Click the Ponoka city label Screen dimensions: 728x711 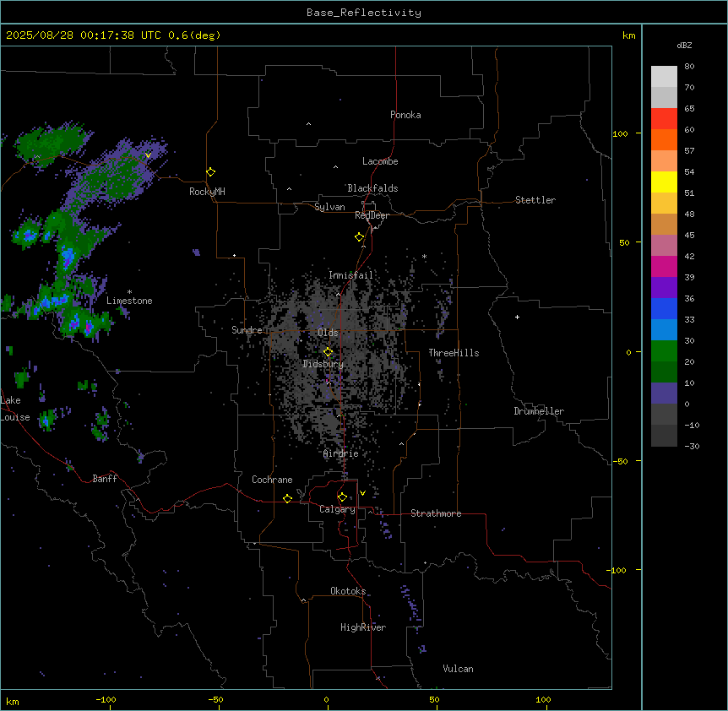point(405,115)
